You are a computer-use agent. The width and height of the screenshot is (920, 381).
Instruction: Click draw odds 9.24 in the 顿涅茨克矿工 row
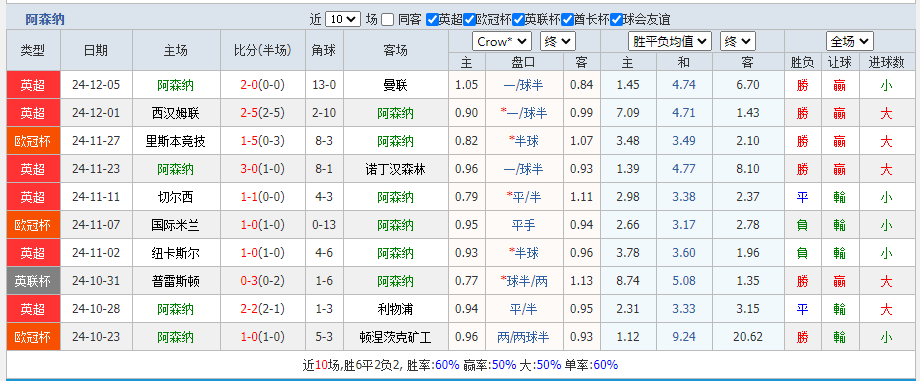pyautogui.click(x=684, y=338)
